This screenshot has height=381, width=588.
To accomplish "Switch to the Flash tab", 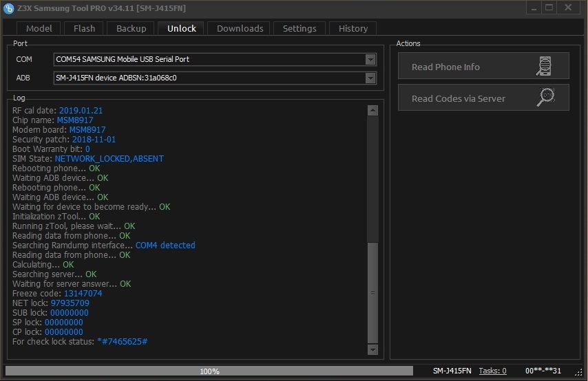I will tap(84, 28).
